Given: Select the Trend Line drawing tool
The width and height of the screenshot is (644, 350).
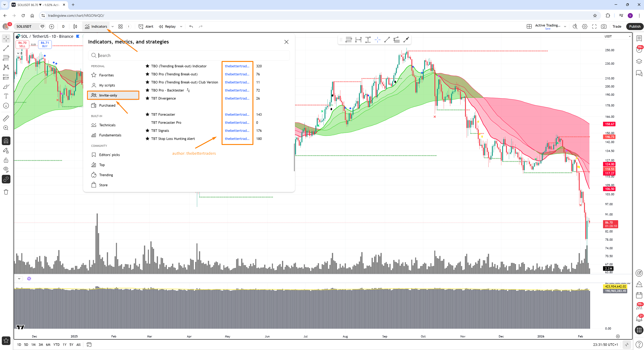Looking at the screenshot, I should [x=6, y=48].
